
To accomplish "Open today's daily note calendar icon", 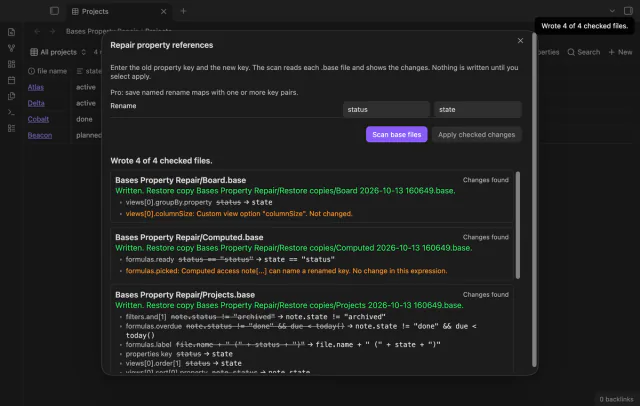I will pos(11,80).
